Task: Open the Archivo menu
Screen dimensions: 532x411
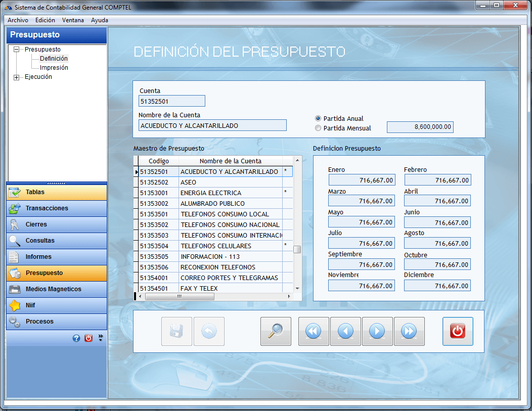Action: [x=18, y=20]
